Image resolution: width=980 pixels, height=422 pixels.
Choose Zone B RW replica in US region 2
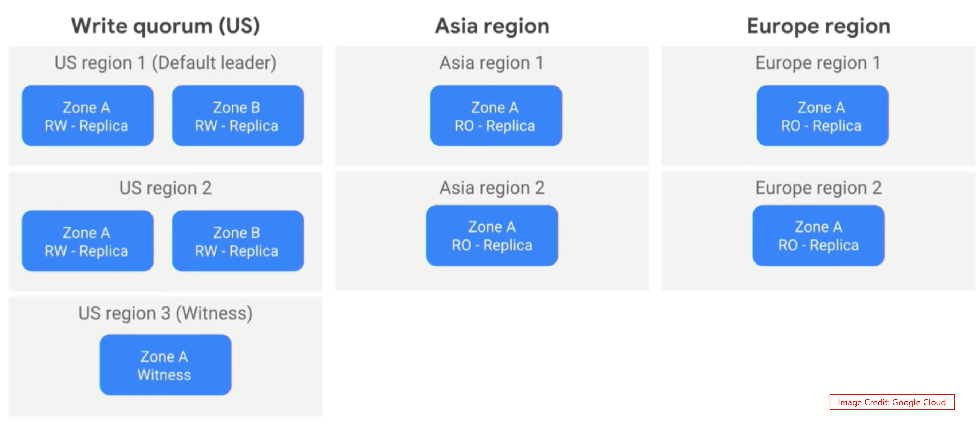(x=238, y=241)
